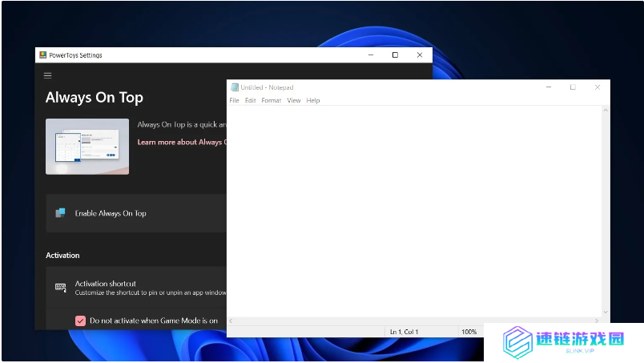Click the 100% zoom status in Notepad

(469, 332)
